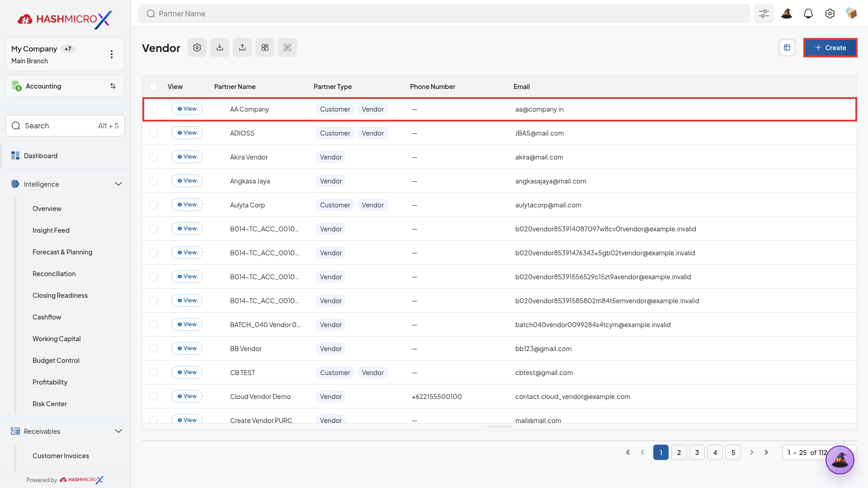Open the top-right settings gear
Image resolution: width=868 pixels, height=488 pixels.
coord(830,14)
